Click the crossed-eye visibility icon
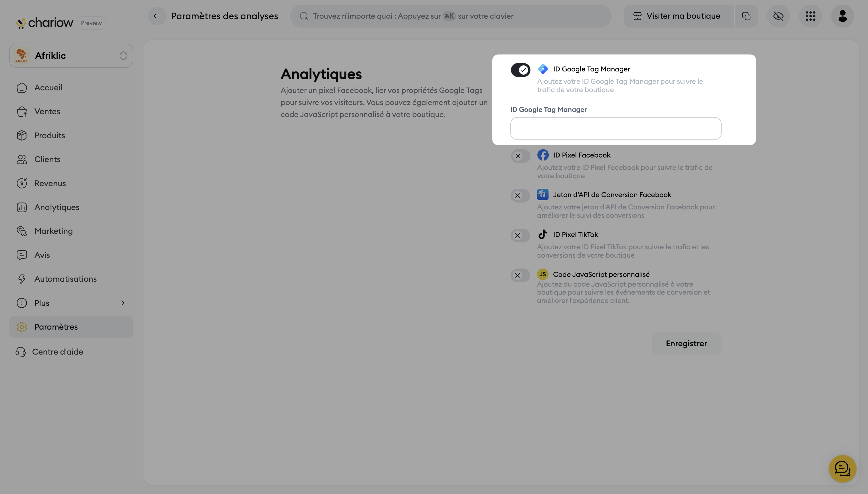Screen dimensions: 868x494 (x=778, y=16)
